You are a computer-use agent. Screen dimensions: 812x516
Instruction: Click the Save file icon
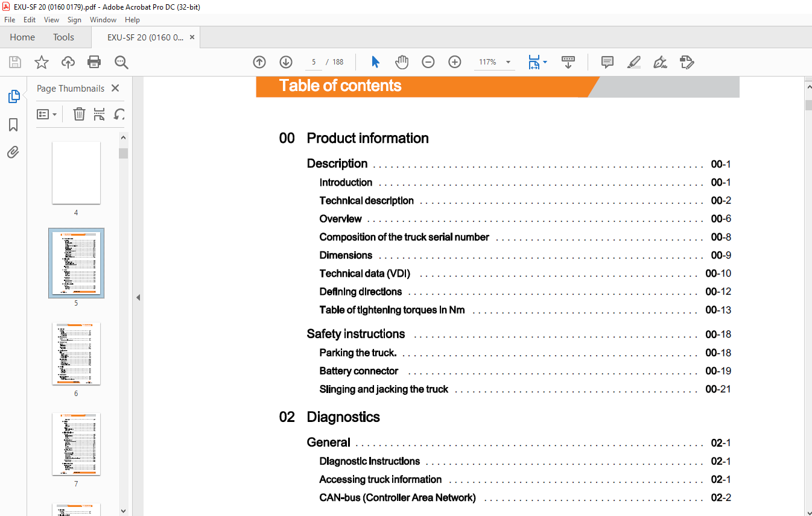pyautogui.click(x=15, y=62)
